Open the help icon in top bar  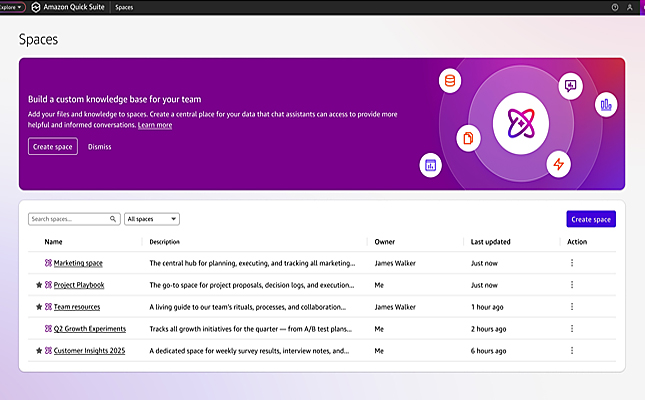point(614,7)
